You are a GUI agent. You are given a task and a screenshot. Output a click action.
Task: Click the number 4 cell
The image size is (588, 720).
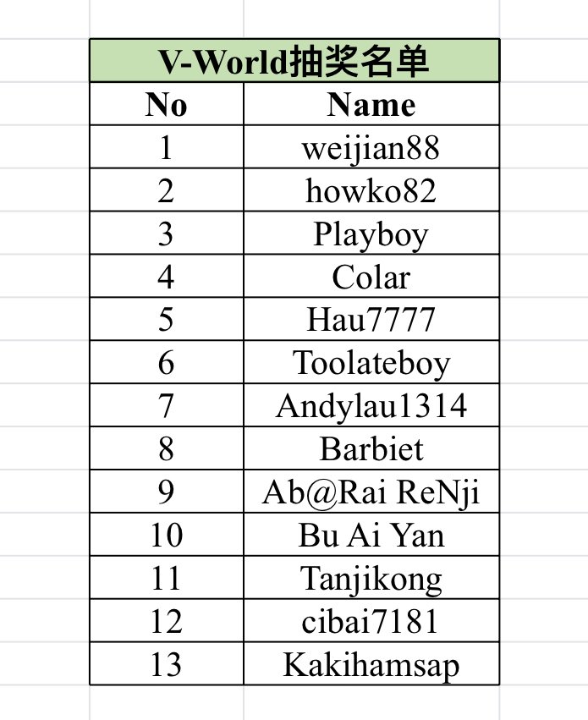pos(166,277)
